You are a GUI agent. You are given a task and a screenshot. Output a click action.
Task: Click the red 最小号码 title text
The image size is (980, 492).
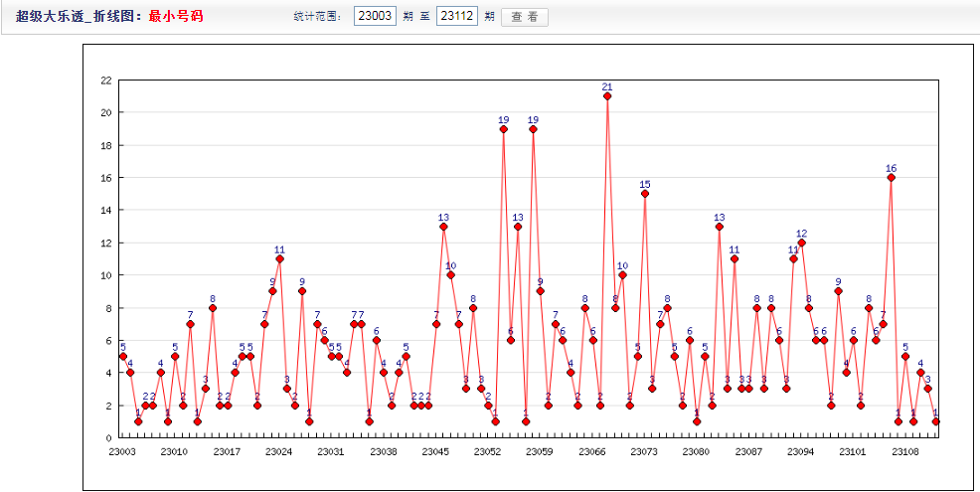(x=176, y=17)
